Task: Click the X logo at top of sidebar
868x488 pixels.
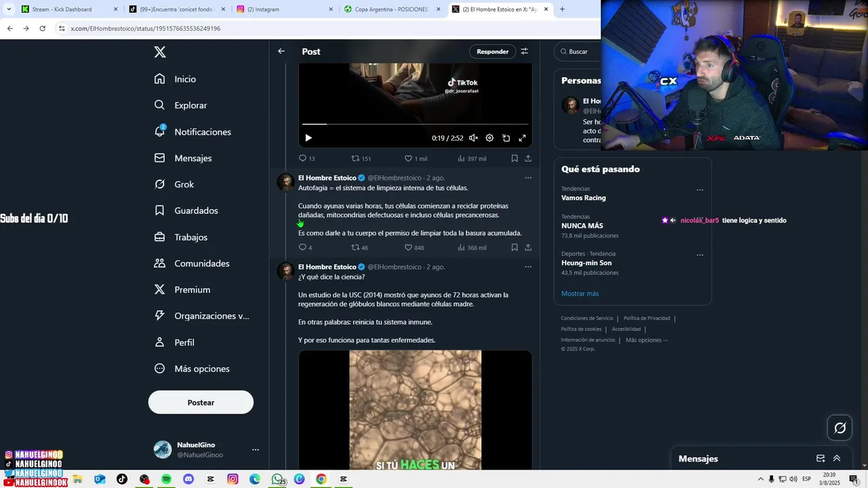Action: pyautogui.click(x=159, y=52)
